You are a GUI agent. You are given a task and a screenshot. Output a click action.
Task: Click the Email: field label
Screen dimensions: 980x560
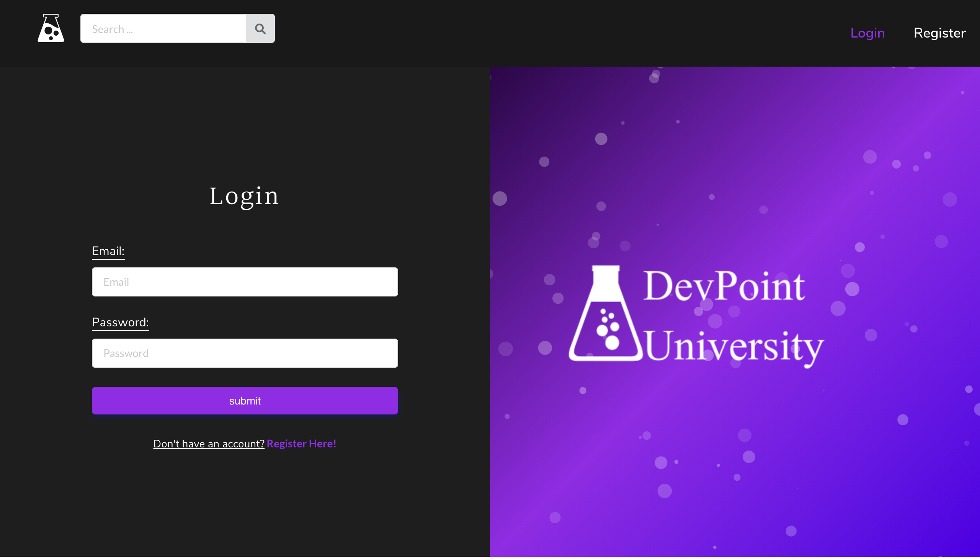[x=108, y=251]
